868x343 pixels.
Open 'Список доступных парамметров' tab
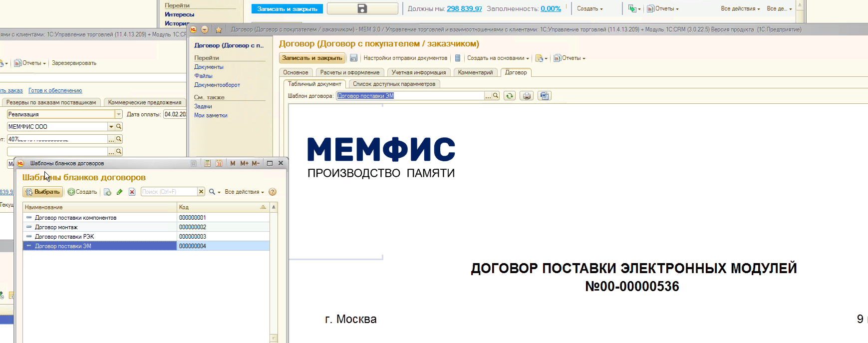394,84
